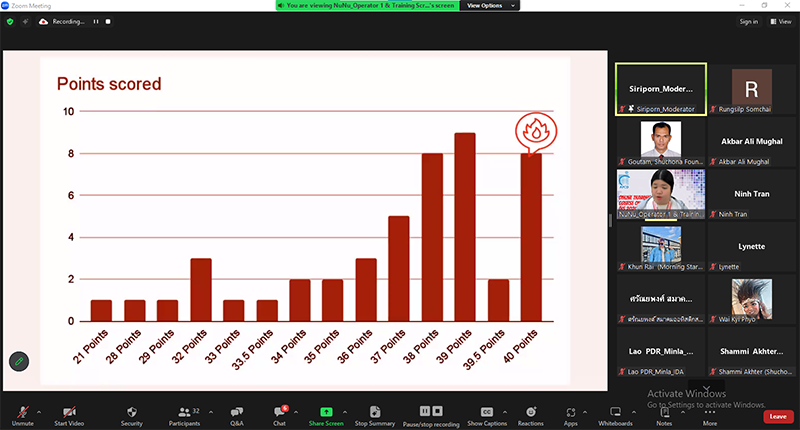Unmute the microphone in Zoom toolbar

click(22, 415)
